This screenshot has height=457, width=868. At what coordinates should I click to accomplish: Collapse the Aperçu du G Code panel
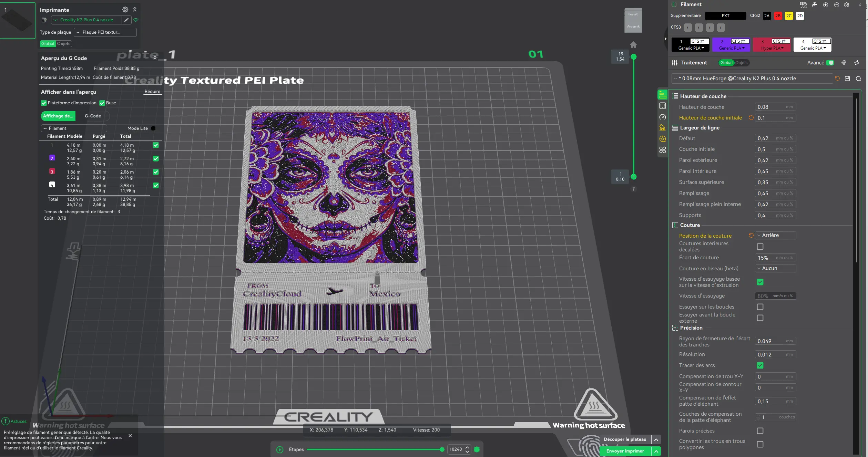coord(155,58)
